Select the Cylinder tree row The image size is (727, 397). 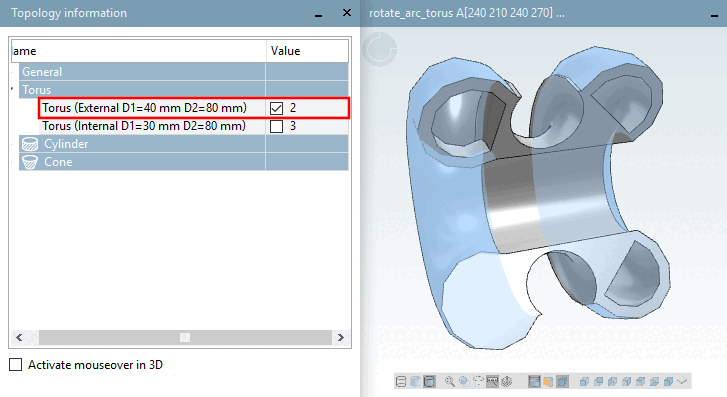(x=184, y=144)
